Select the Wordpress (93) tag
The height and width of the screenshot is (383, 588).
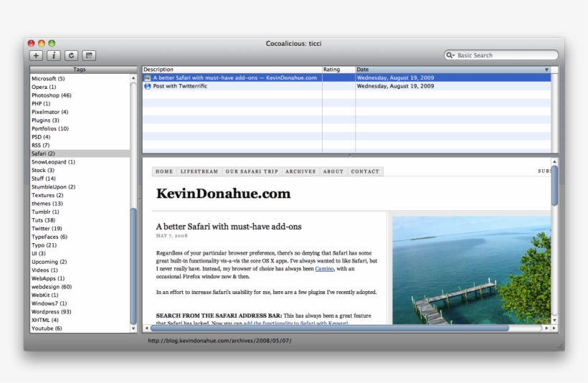click(x=80, y=312)
